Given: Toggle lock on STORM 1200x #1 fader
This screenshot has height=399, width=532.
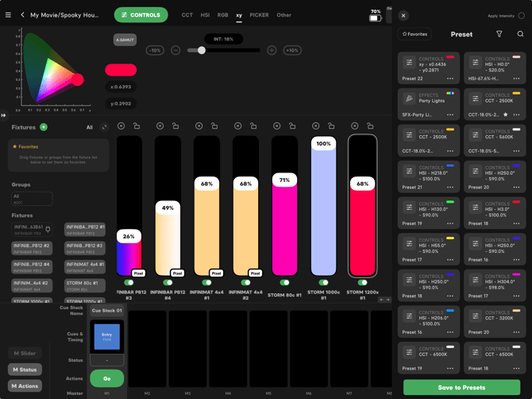Looking at the screenshot, I should click(x=370, y=126).
